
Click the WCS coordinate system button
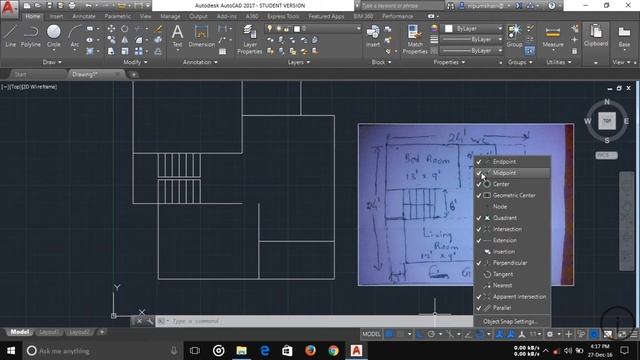[606, 156]
